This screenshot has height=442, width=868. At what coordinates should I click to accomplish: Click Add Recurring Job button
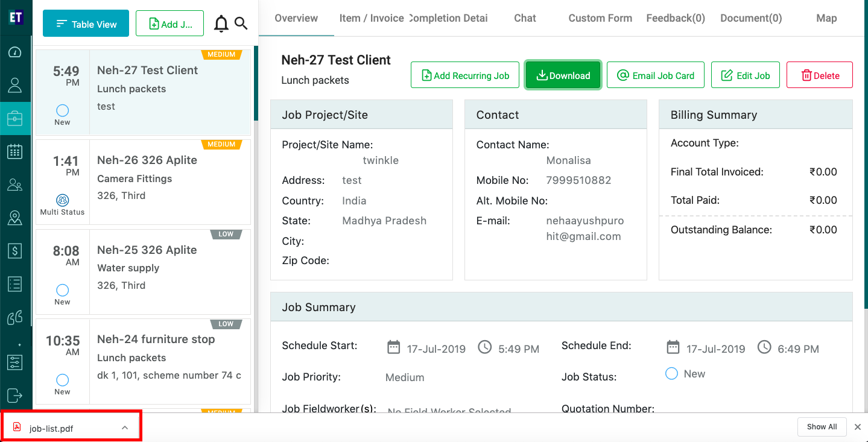coord(465,75)
